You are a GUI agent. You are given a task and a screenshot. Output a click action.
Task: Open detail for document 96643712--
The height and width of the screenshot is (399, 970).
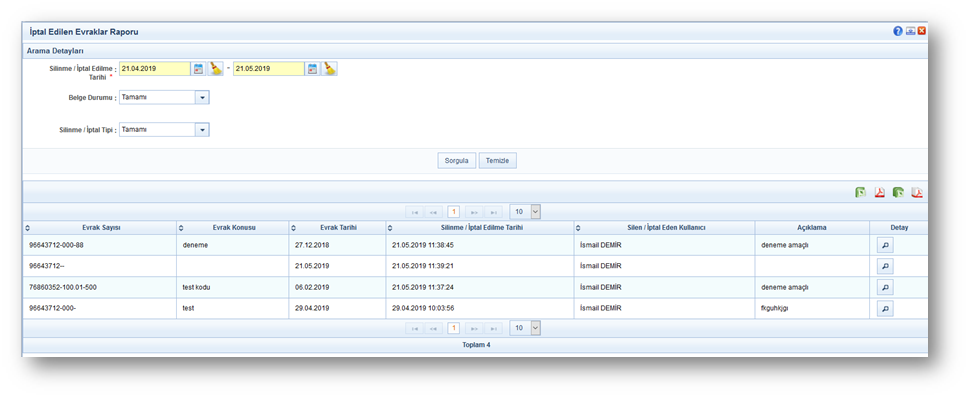click(x=885, y=266)
